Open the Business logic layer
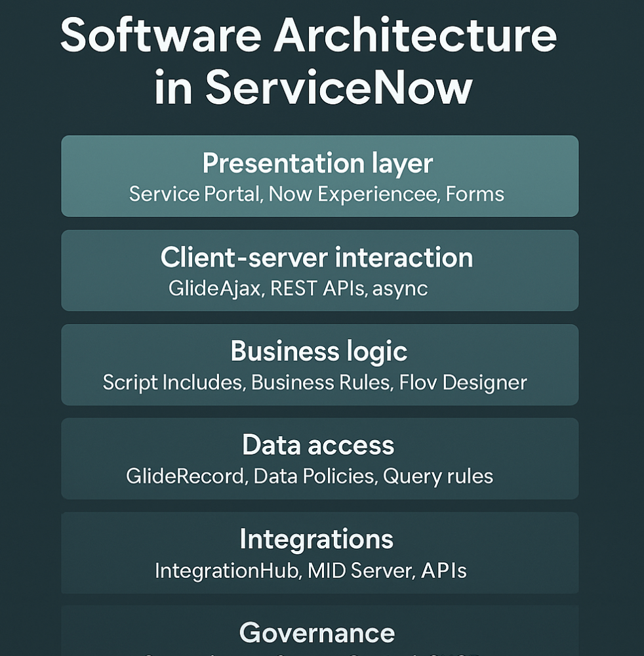This screenshot has height=656, width=644. (319, 351)
